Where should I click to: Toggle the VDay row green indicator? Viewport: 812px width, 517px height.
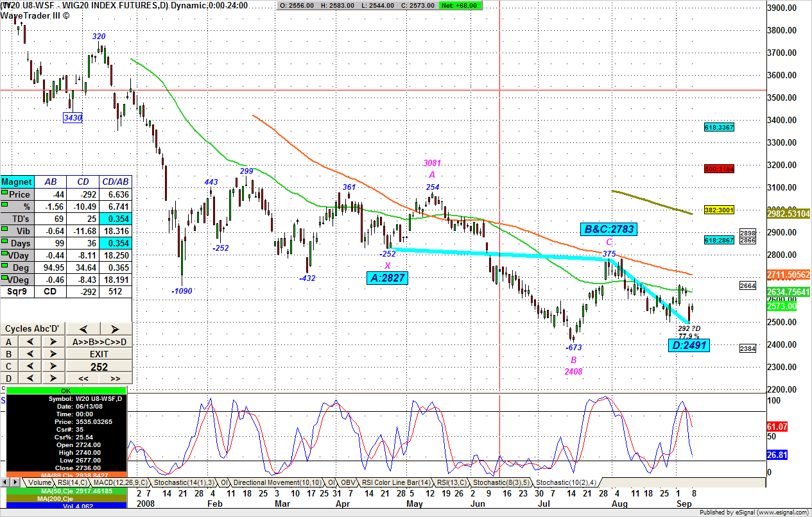coord(6,255)
